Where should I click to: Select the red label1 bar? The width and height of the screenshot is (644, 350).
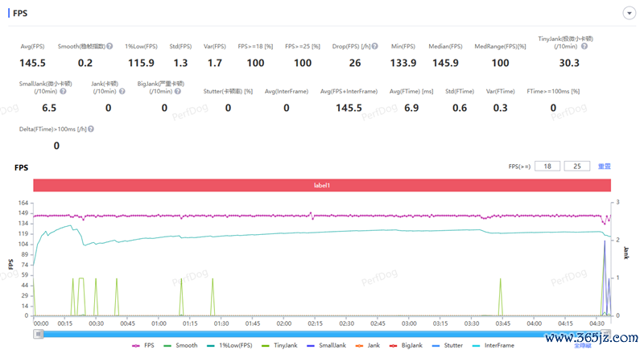coord(322,185)
